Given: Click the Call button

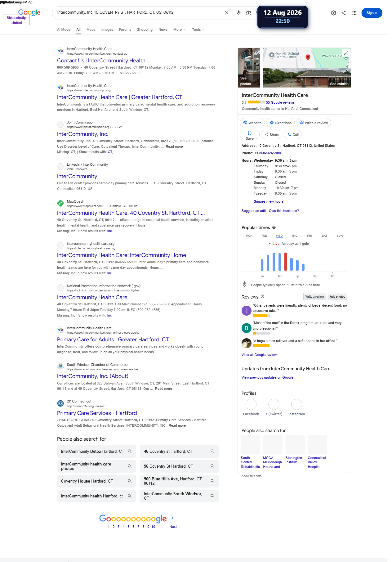Looking at the screenshot, I should (293, 135).
